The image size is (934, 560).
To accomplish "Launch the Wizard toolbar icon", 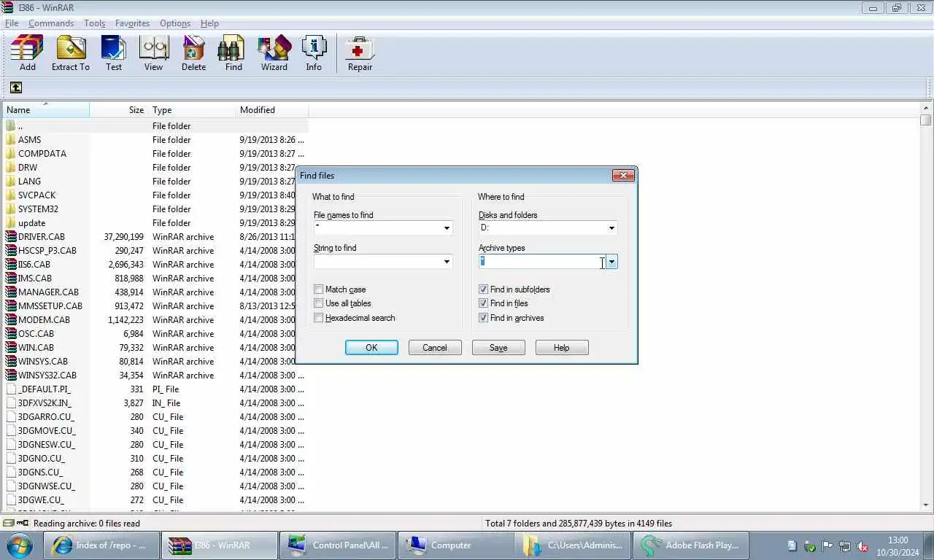I will [274, 54].
